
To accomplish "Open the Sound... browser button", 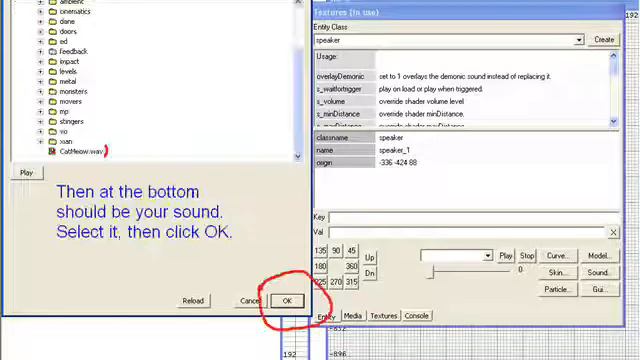I will click(599, 273).
